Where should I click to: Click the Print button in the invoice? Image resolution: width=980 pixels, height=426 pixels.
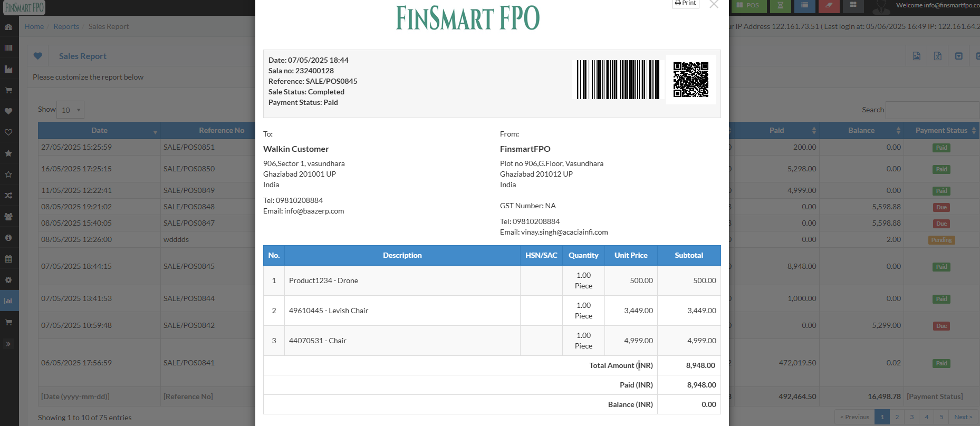(x=685, y=3)
